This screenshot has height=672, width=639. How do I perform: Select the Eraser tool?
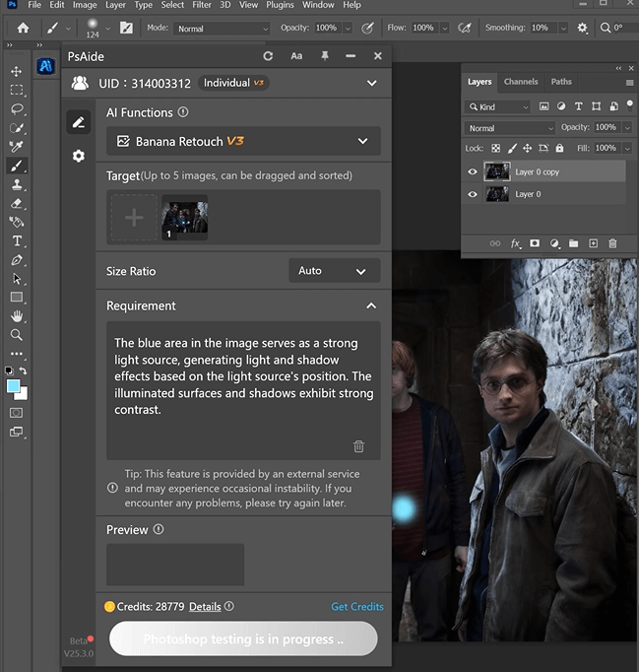(17, 204)
